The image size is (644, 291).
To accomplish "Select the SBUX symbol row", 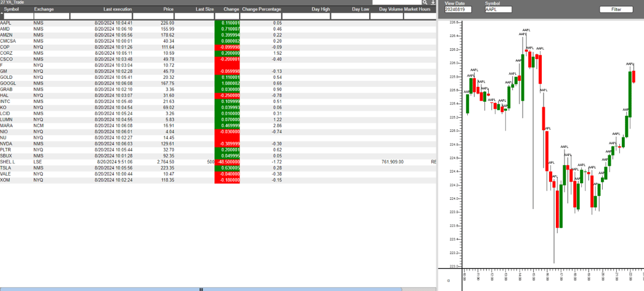I will point(218,156).
